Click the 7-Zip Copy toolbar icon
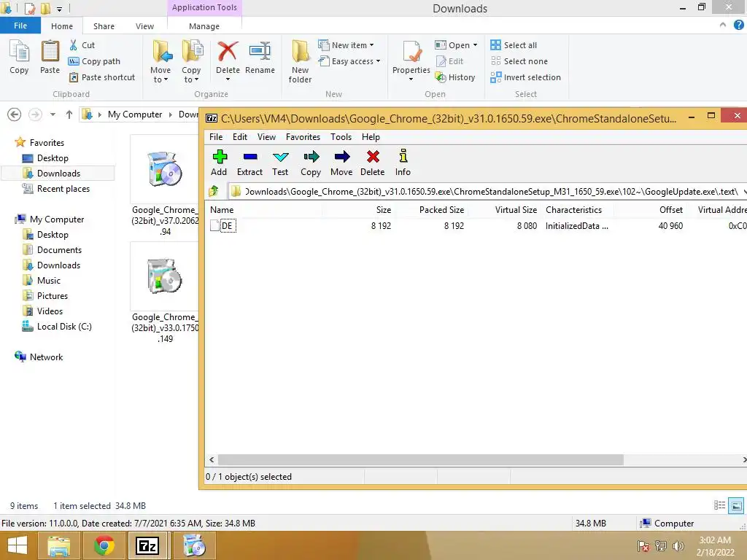 tap(311, 163)
